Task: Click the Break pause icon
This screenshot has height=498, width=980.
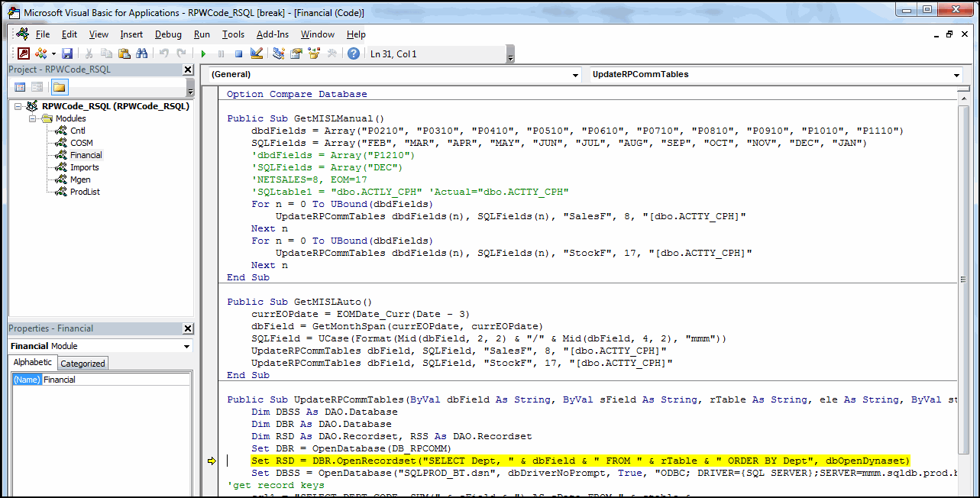Action: (x=221, y=53)
